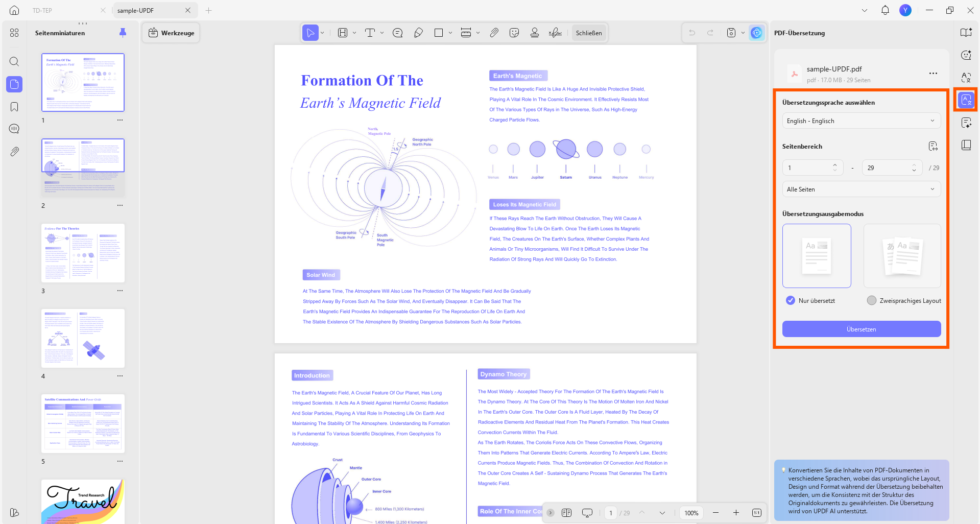Viewport: 980px width, 524px height.
Task: Pin the Seitenminiaturen panel
Action: pyautogui.click(x=123, y=33)
